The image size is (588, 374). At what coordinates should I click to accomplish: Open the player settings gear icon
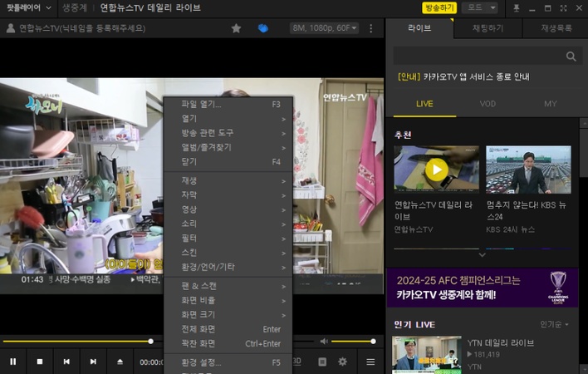[x=342, y=362]
